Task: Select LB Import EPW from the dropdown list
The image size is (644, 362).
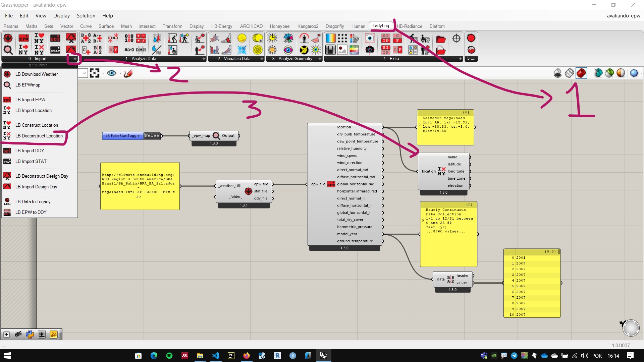Action: [40, 100]
